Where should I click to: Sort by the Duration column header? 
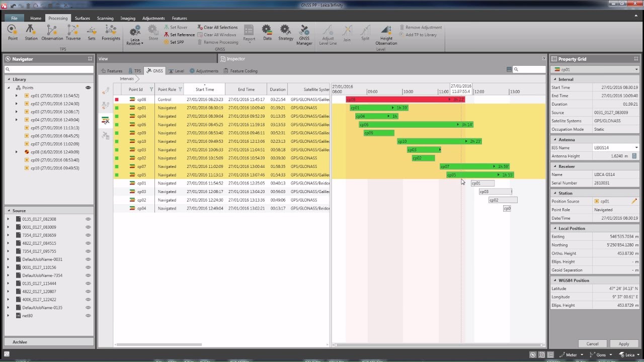(277, 89)
